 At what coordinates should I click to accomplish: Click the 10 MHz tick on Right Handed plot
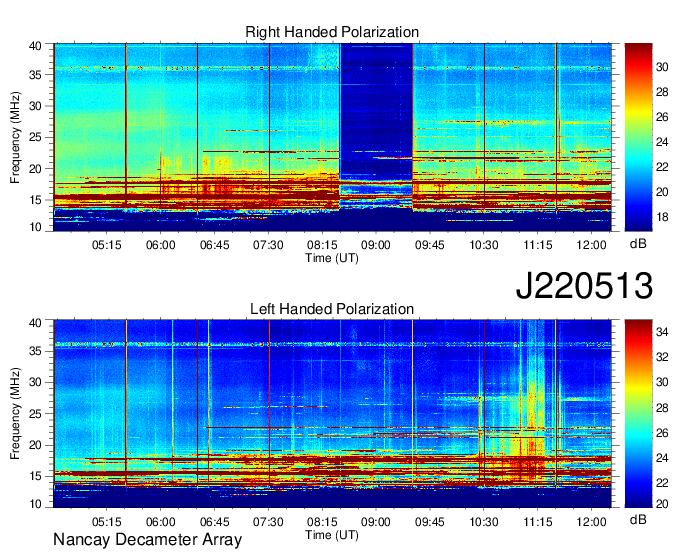coord(35,227)
